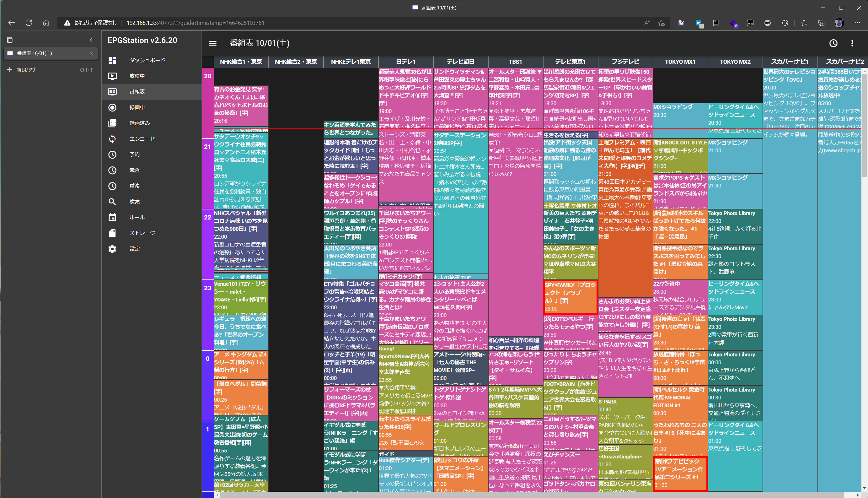Screen dimensions: 868x498
Task: Click the 録画中 recording circle icon
Action: (112, 107)
